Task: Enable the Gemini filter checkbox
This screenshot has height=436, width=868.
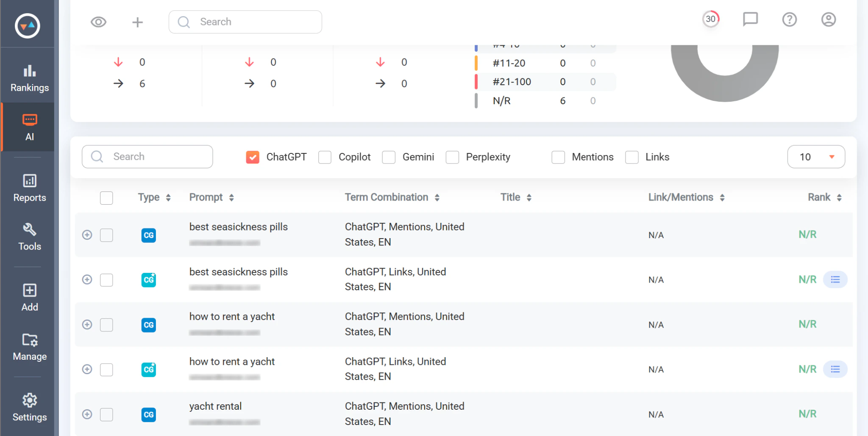Action: pos(389,157)
